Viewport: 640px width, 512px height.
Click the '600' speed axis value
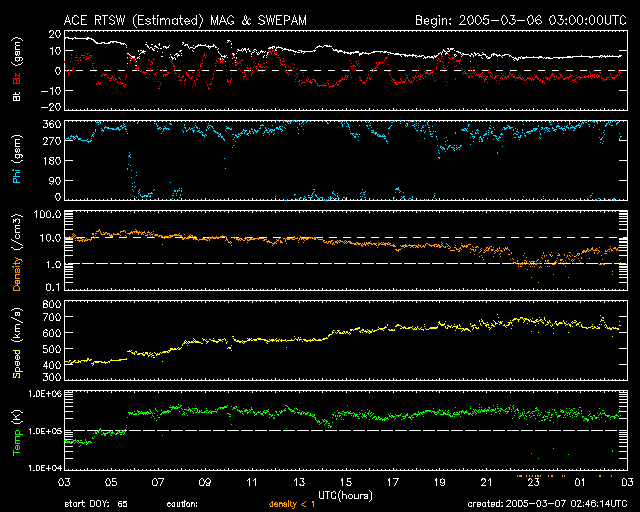click(x=52, y=333)
